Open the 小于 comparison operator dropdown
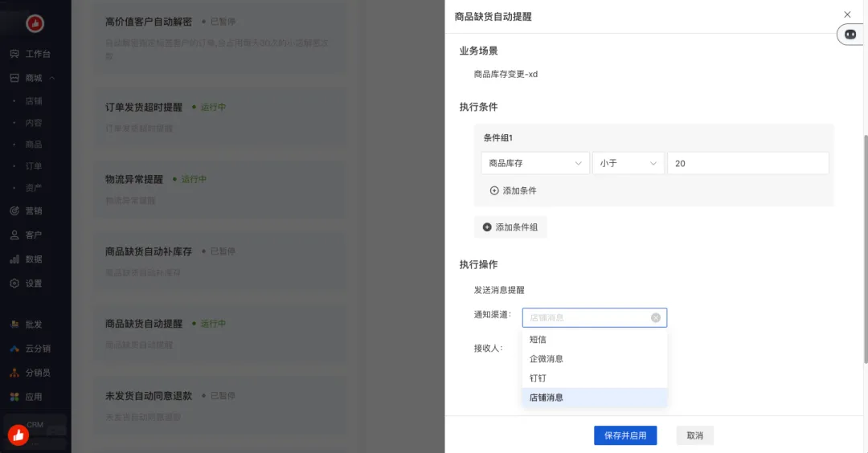Screen dimensions: 868x453 pos(628,163)
